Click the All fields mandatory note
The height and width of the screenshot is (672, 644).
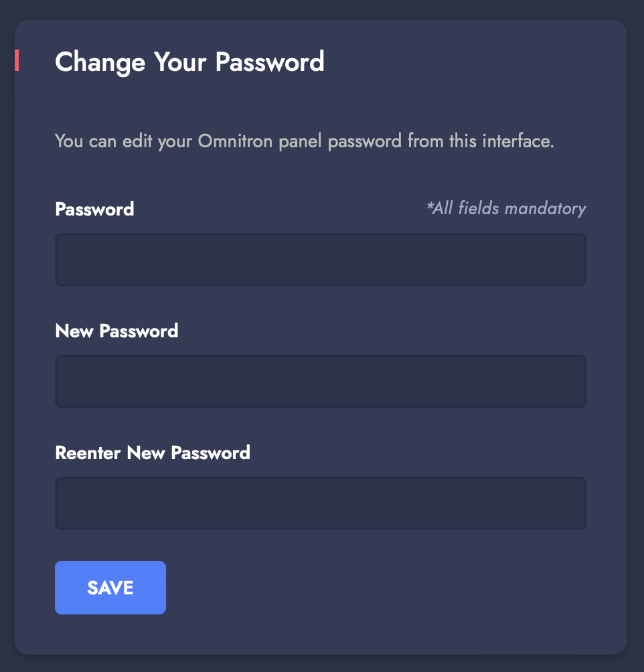click(506, 209)
